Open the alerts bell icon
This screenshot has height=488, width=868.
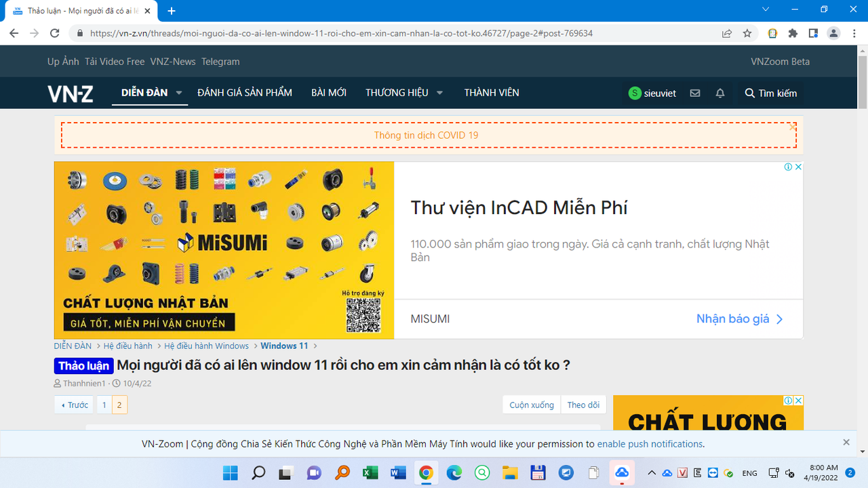point(720,94)
